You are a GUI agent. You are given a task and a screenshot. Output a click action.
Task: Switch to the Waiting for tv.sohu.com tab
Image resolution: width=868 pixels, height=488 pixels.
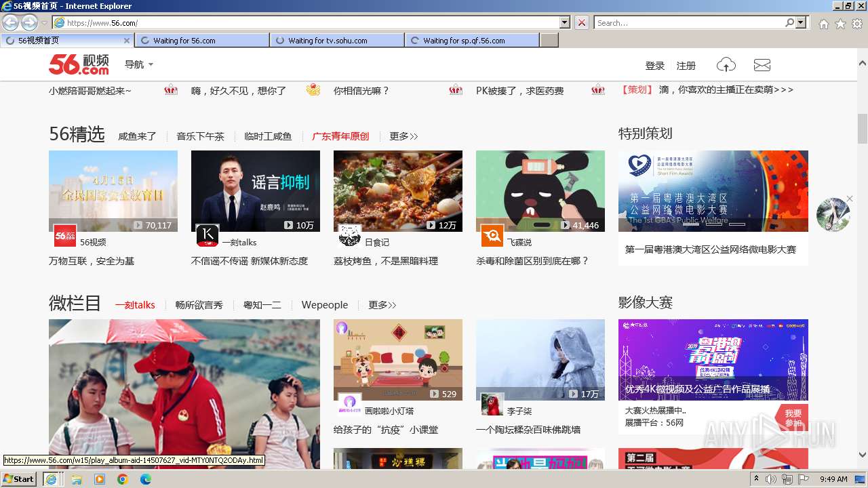pyautogui.click(x=337, y=41)
